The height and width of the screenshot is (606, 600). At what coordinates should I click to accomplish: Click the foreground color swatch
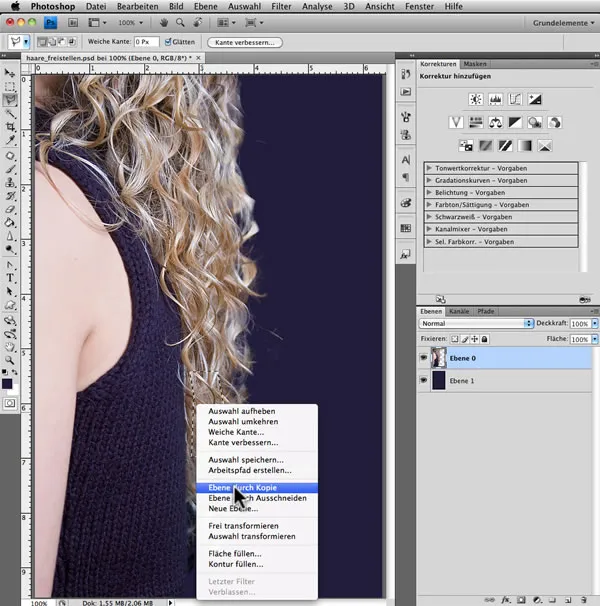click(8, 382)
